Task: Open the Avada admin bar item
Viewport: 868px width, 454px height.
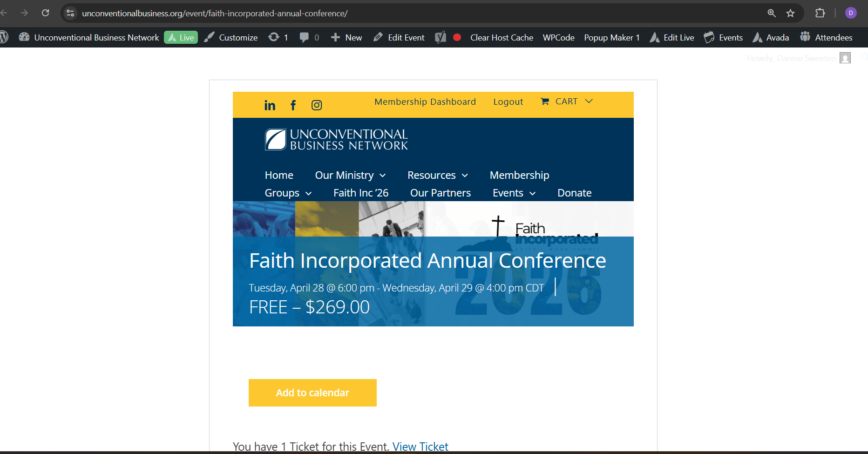Action: tap(771, 37)
